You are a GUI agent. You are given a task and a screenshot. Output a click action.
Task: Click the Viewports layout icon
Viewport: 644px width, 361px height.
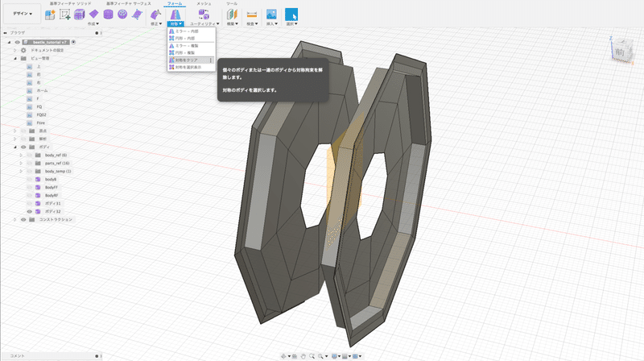tap(355, 356)
